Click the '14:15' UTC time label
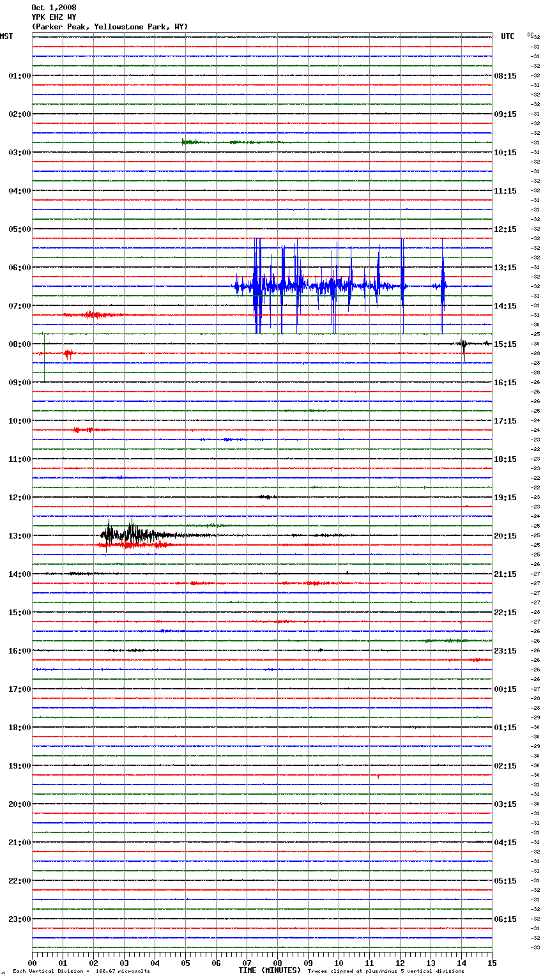This screenshot has width=543, height=980. coord(505,306)
